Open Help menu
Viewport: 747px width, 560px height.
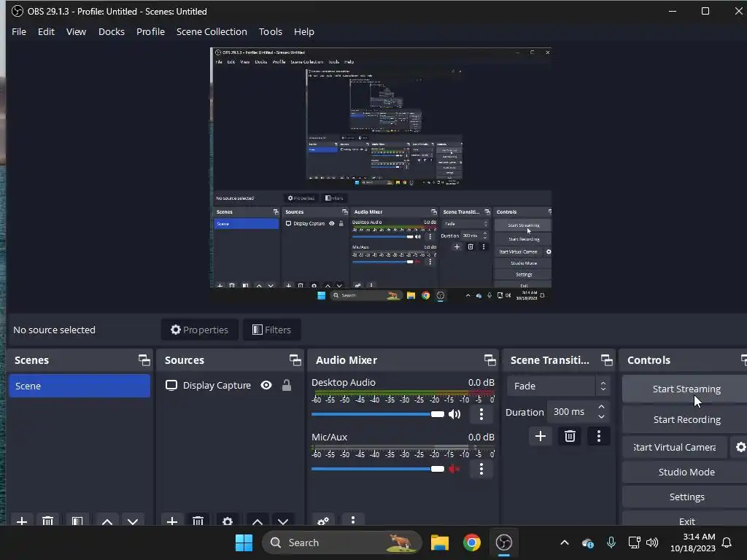[304, 31]
